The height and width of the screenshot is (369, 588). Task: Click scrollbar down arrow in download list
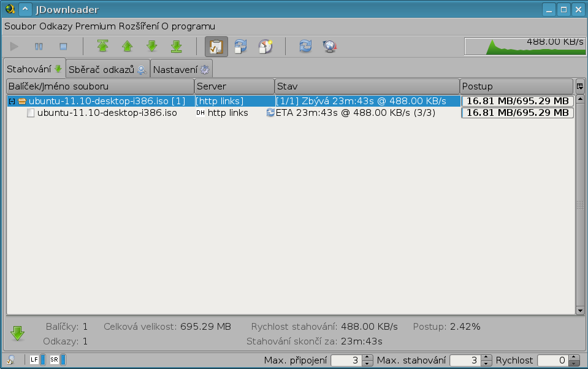click(580, 310)
